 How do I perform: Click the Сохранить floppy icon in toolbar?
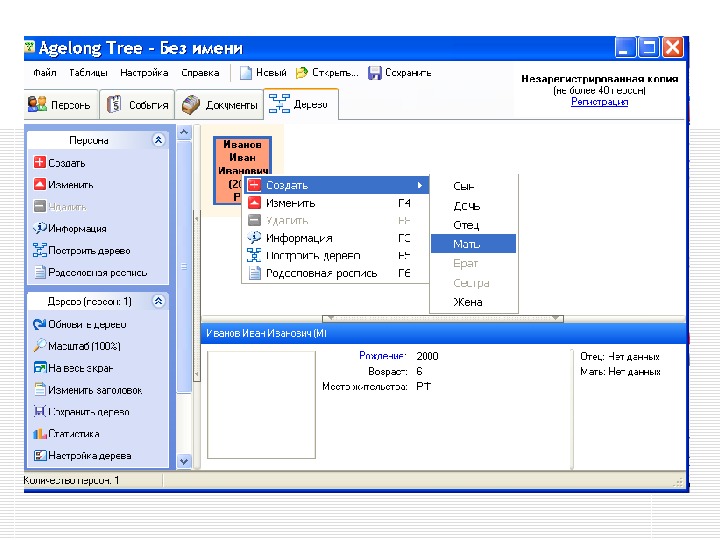(375, 73)
